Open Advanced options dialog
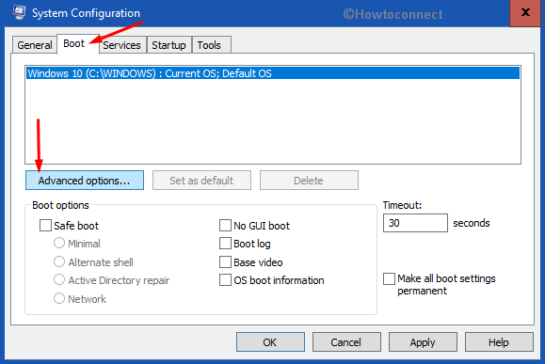This screenshot has width=545, height=364. 84,180
